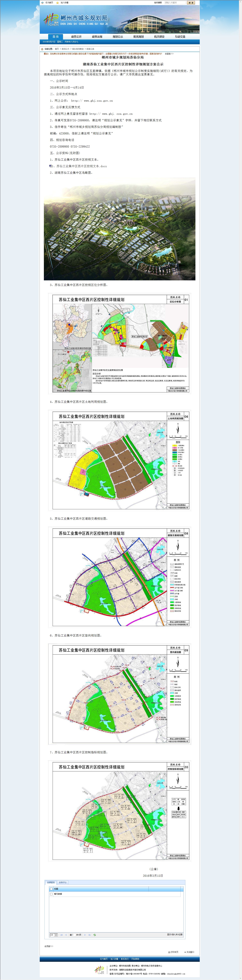Click the 关闭窗口 close icon
This screenshot has width=242, height=980.
(185, 952)
